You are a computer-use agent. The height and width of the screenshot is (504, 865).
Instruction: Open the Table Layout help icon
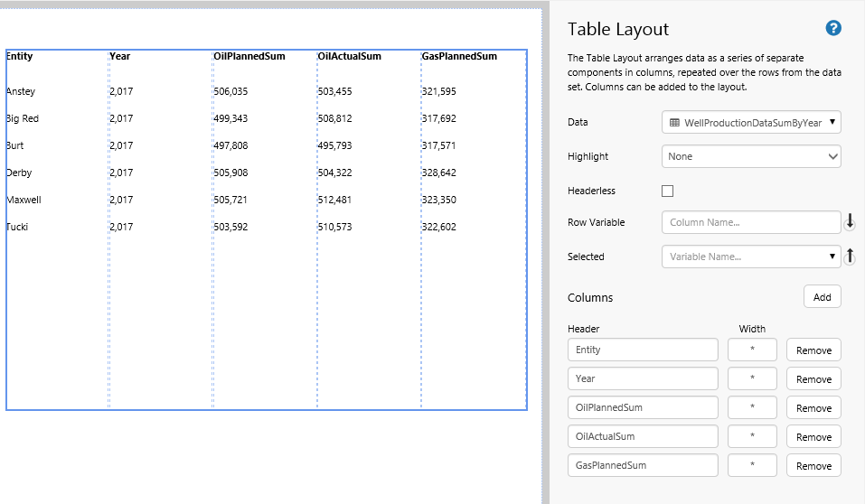click(x=833, y=28)
